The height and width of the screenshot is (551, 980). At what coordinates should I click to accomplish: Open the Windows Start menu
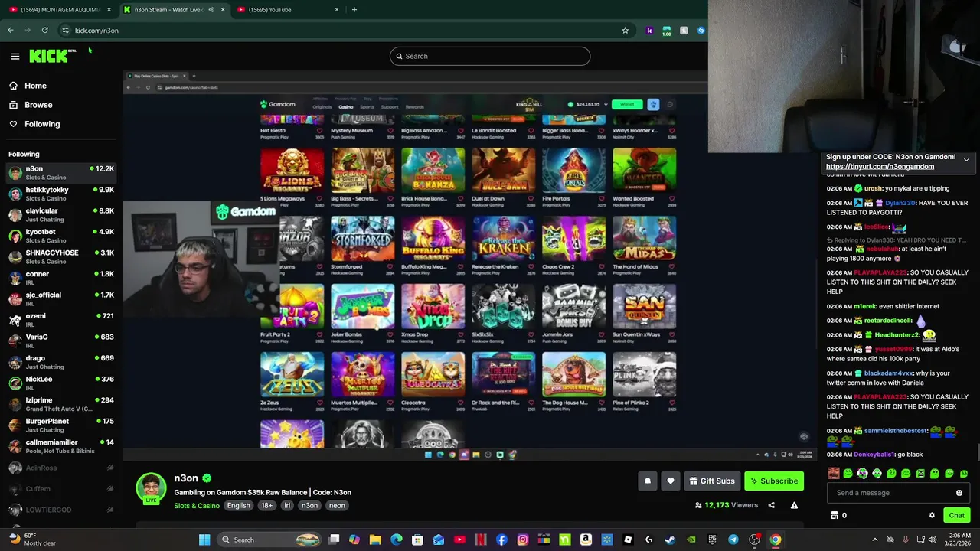coord(204,540)
